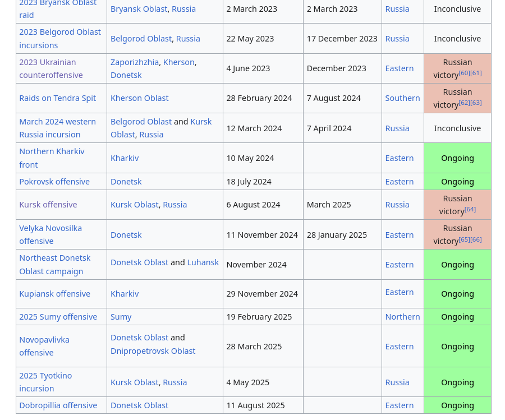Viewport: 505px width, 420px height.
Task: Click the Southern theatre link
Action: 402,98
